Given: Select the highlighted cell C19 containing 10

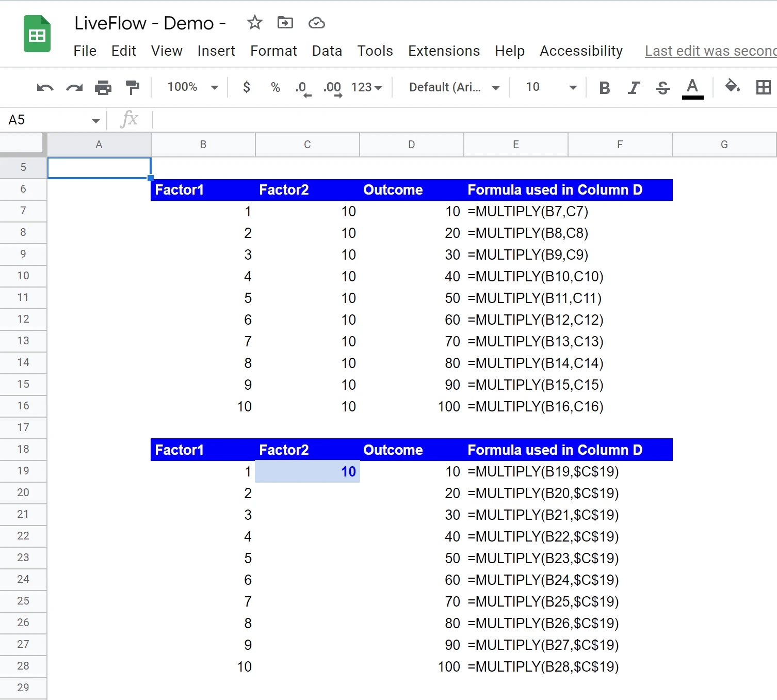Looking at the screenshot, I should tap(307, 471).
